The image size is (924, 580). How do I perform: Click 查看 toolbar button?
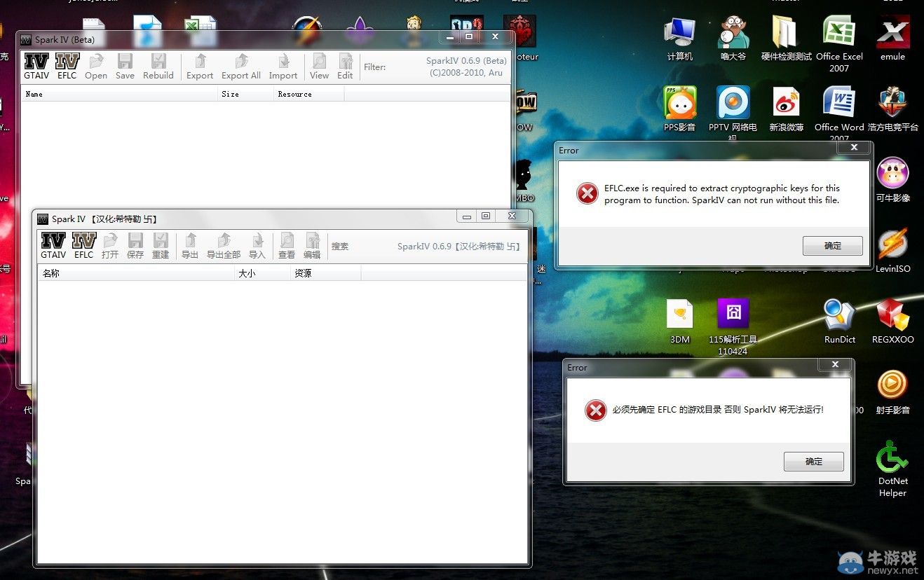click(x=287, y=246)
